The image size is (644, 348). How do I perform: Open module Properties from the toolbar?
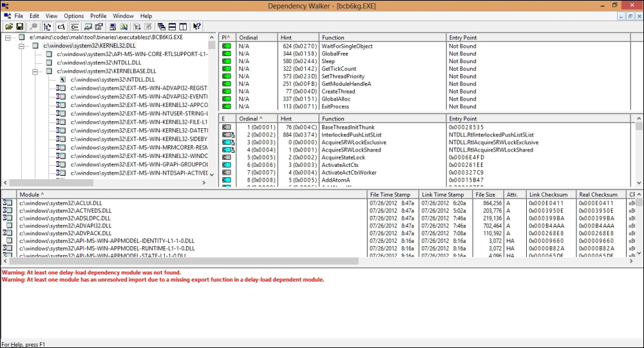[x=100, y=26]
